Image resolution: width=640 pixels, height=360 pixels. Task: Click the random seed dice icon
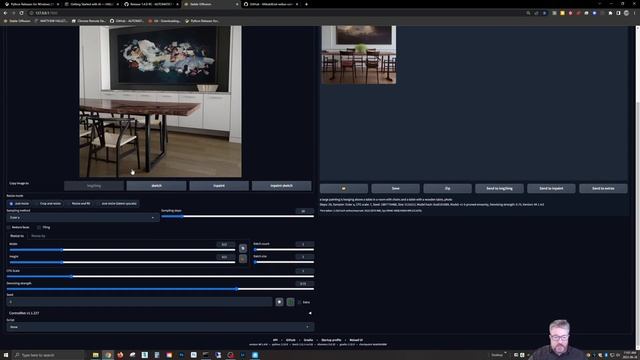click(279, 302)
